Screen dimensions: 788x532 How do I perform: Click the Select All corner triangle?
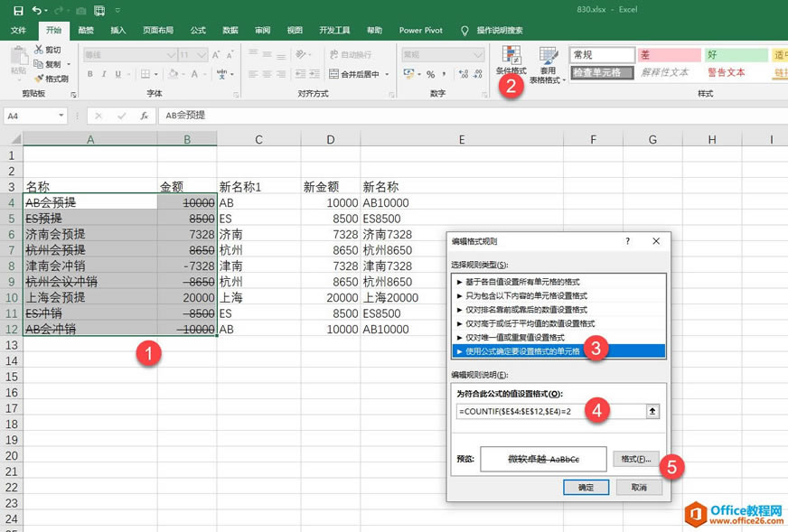[x=15, y=139]
